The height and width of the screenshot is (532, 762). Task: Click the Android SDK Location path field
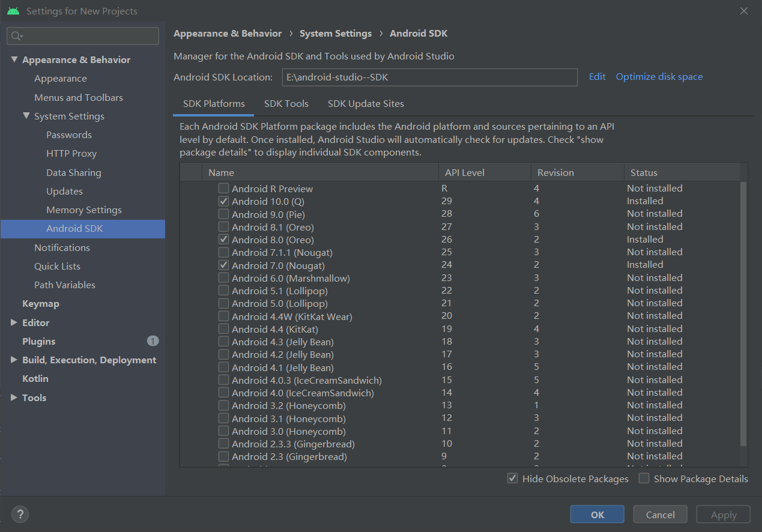[x=429, y=77]
